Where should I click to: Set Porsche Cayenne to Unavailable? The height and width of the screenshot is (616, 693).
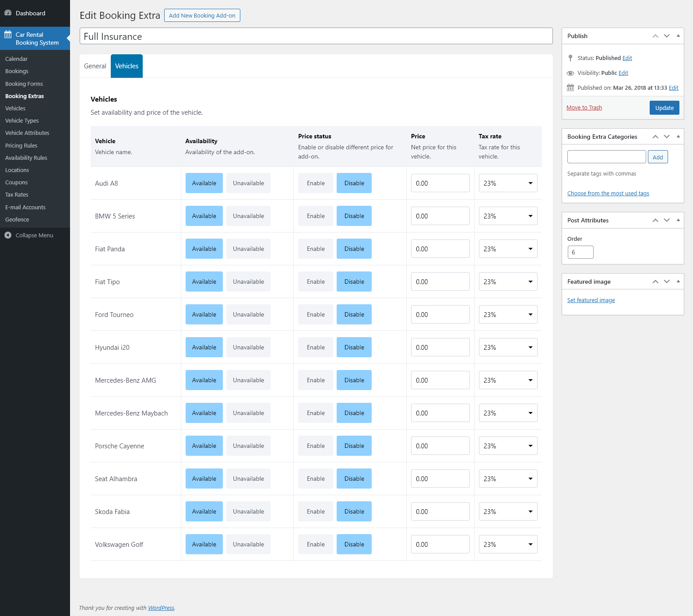click(x=248, y=446)
